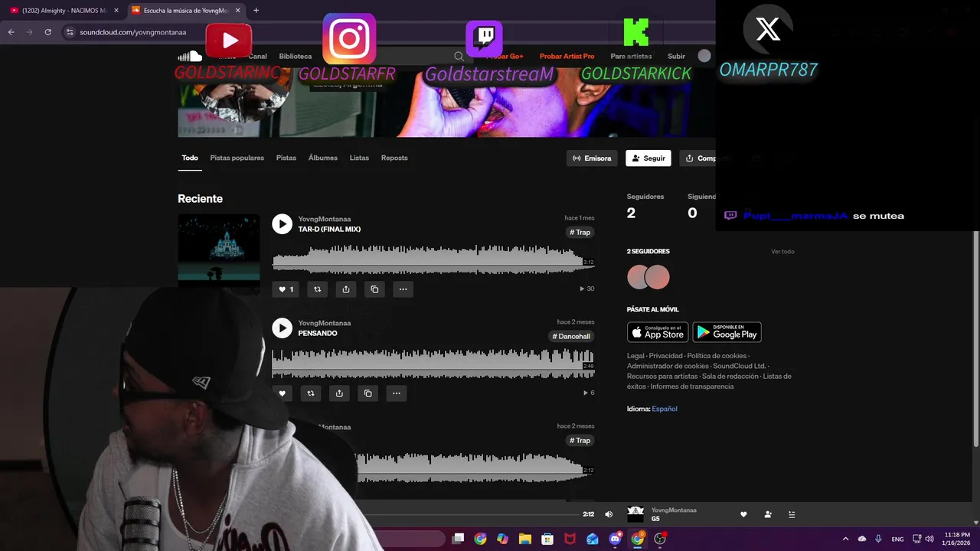Viewport: 980px width, 551px height.
Task: Open Para artistas in the header
Action: click(x=631, y=56)
